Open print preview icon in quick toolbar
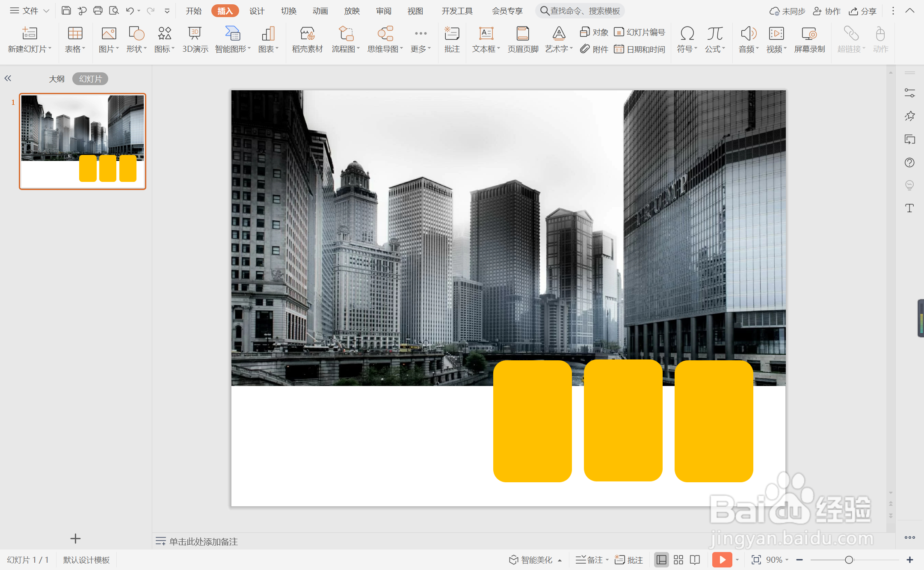Image resolution: width=924 pixels, height=570 pixels. pos(114,11)
